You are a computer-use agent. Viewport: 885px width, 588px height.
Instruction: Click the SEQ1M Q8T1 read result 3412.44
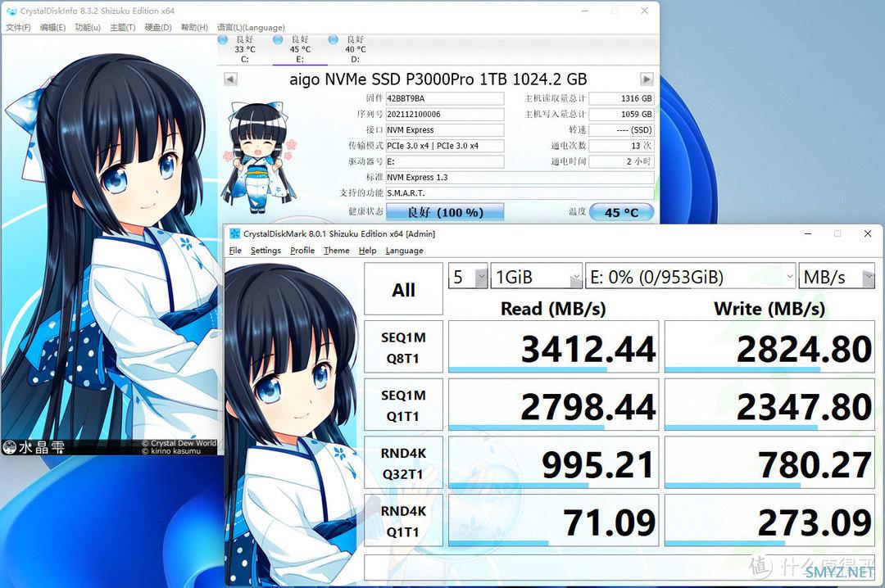554,347
